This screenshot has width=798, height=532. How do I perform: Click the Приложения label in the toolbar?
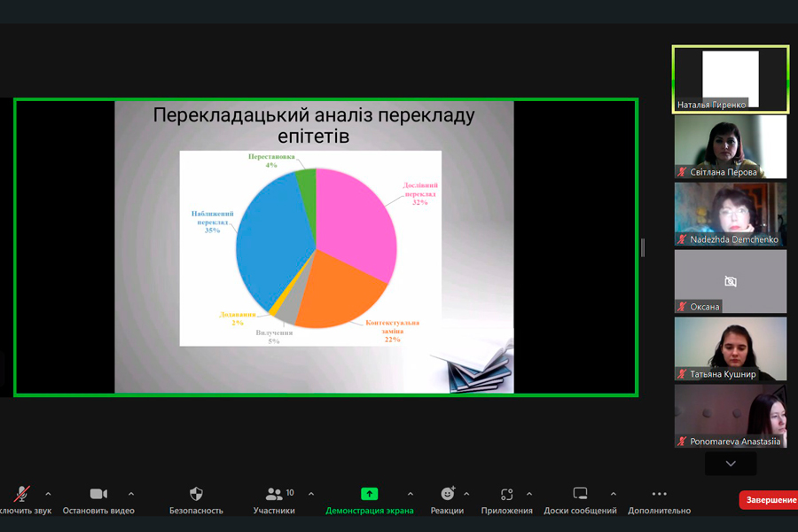507,511
